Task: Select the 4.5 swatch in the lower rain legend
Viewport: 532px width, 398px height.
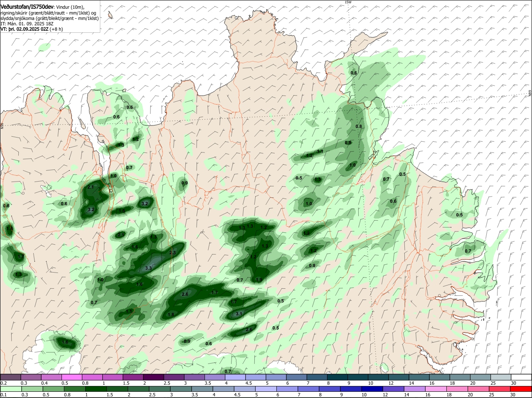Action: [x=244, y=389]
